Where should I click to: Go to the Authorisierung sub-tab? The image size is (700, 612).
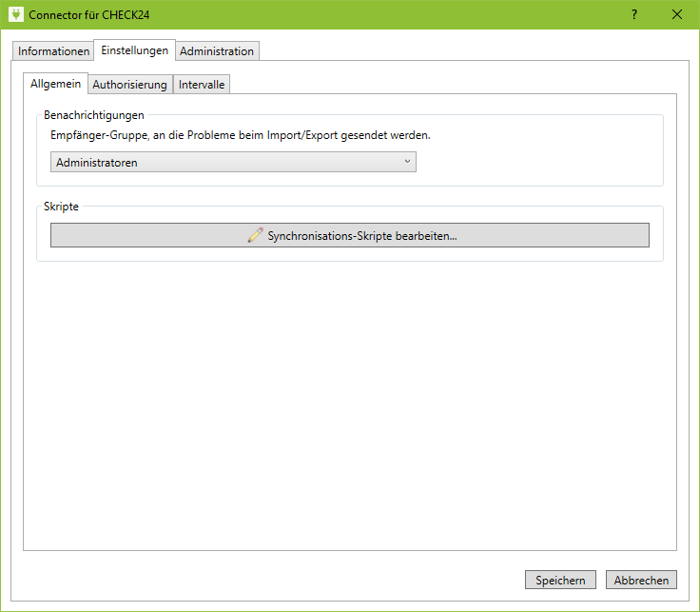tap(129, 85)
